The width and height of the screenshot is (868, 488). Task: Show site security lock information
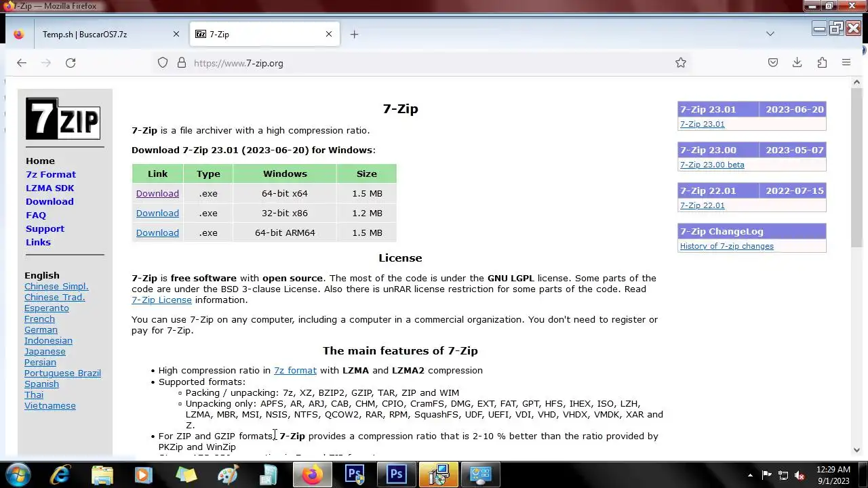tap(182, 63)
